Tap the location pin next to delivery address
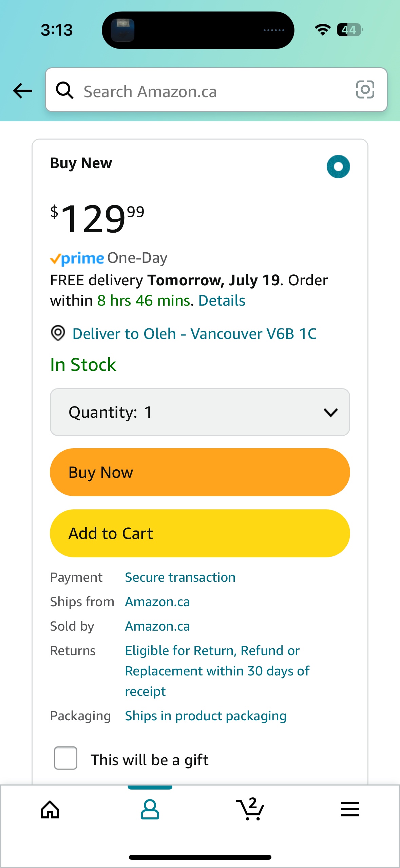This screenshot has height=868, width=400. [58, 334]
